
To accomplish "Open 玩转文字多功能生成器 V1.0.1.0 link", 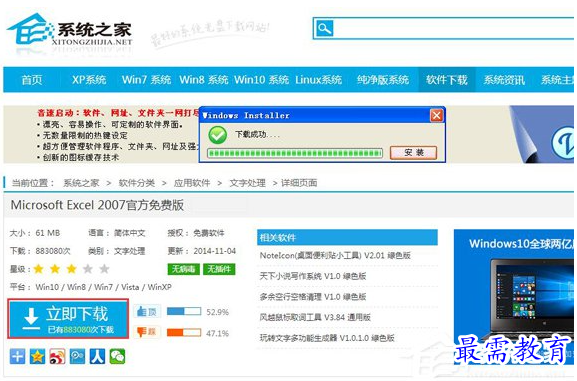I will pos(327,338).
